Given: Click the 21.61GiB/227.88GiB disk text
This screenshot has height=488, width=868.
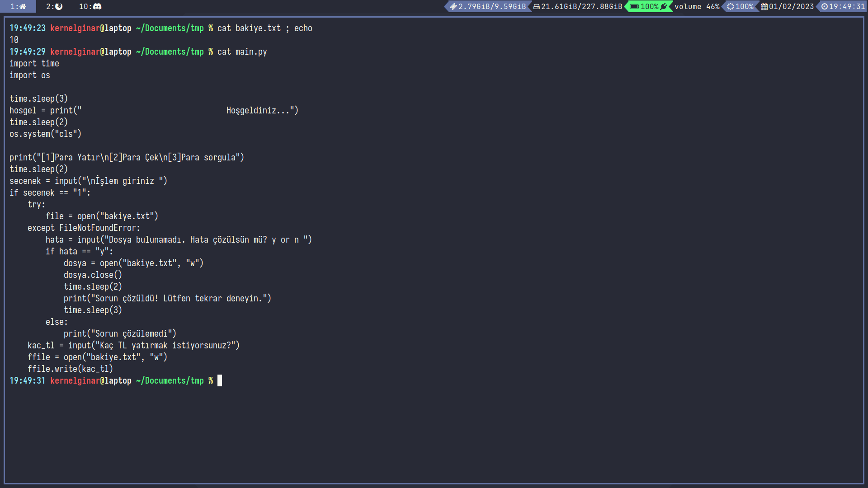Looking at the screenshot, I should coord(581,6).
